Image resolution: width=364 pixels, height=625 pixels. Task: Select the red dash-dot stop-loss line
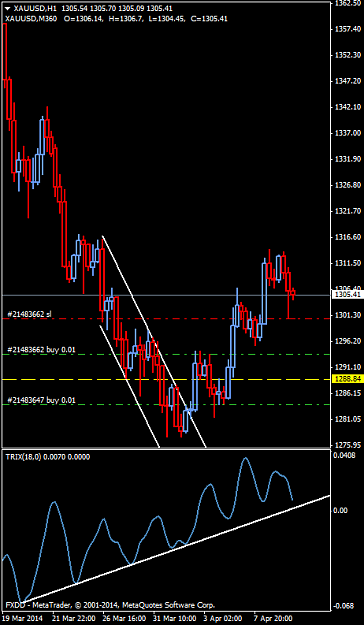pos(166,319)
